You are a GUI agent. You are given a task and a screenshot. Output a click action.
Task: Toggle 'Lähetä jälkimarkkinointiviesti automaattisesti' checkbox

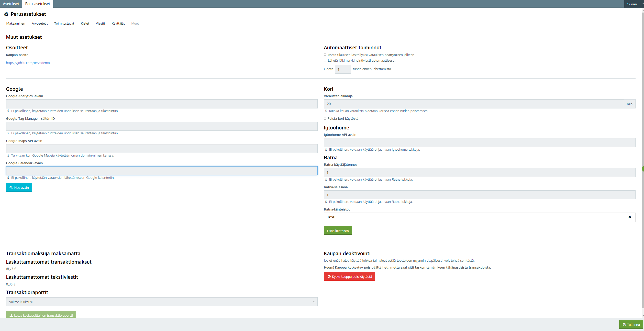[325, 60]
